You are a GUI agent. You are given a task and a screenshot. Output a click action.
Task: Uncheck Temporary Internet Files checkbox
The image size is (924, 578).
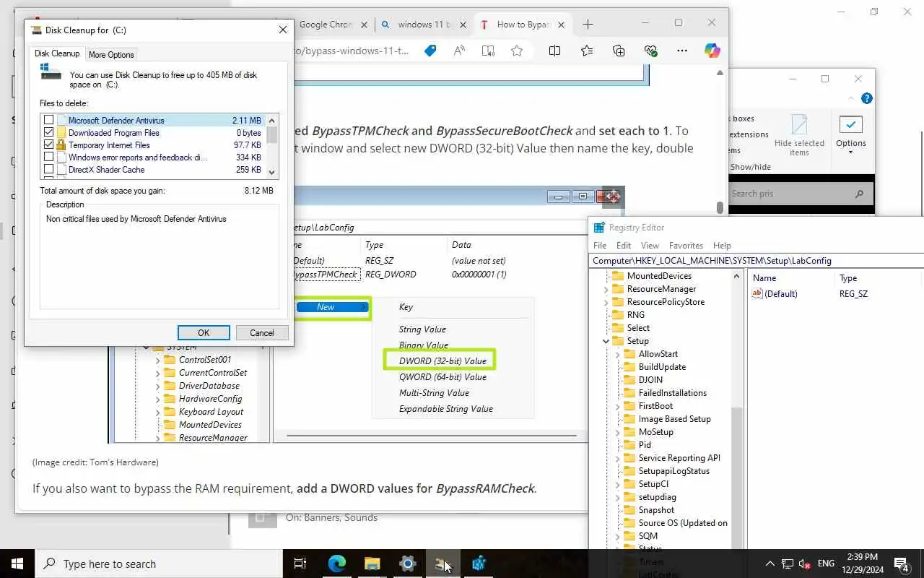[48, 145]
